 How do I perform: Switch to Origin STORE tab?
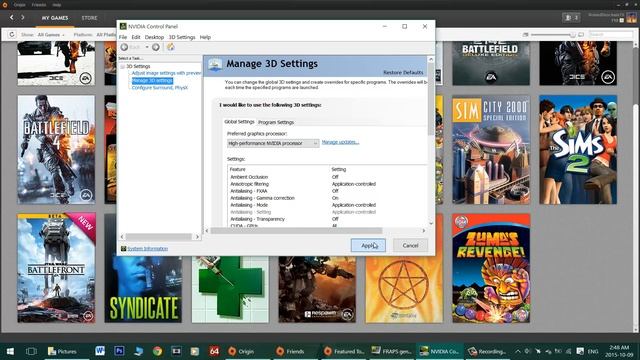coord(89,18)
